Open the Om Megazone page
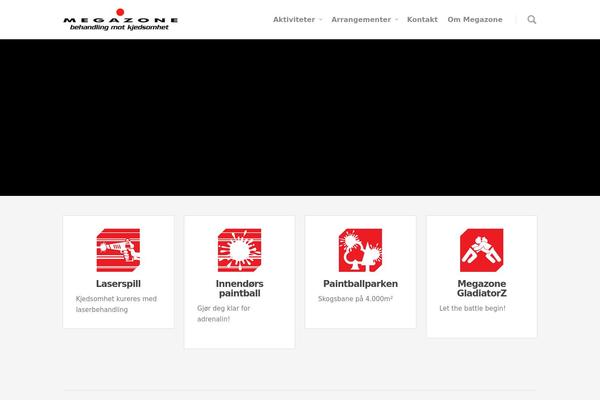The width and height of the screenshot is (600, 400). coord(475,20)
